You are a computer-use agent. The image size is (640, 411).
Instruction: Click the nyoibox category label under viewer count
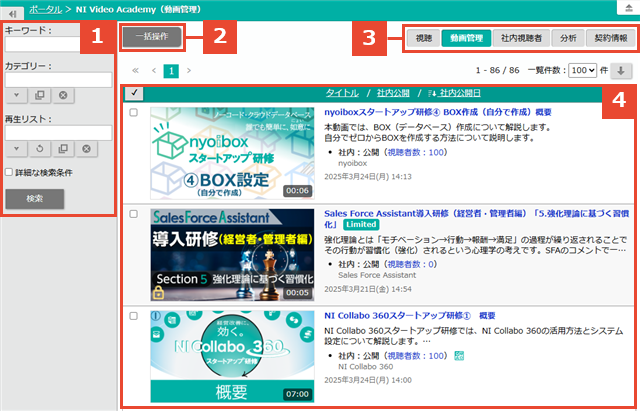[x=353, y=163]
